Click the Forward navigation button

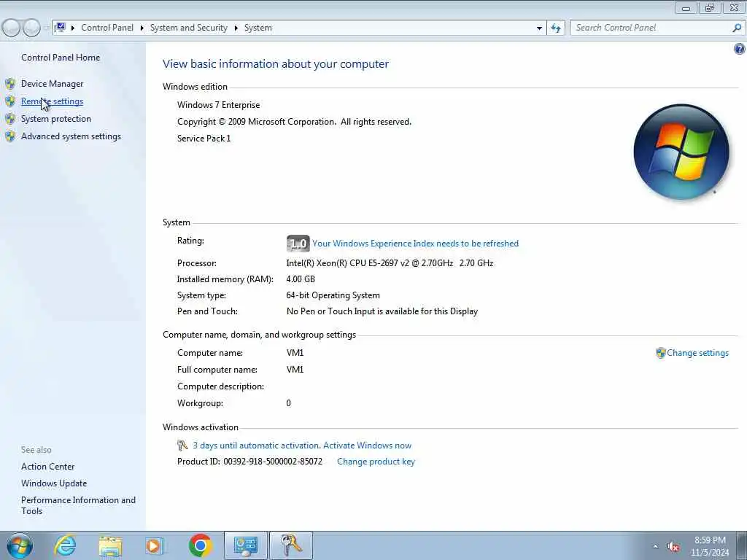(31, 28)
